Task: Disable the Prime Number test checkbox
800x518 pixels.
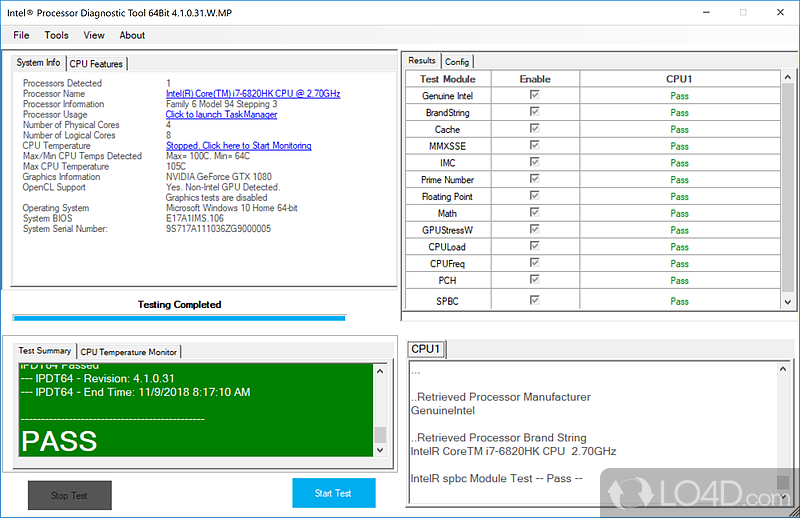Action: pos(535,180)
